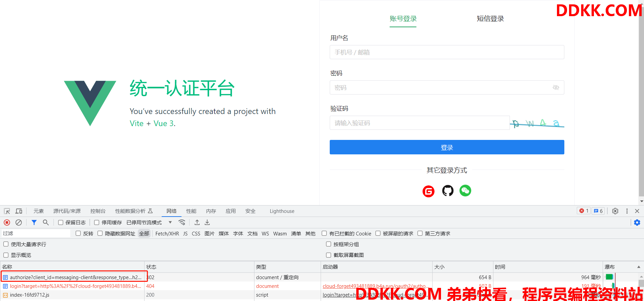Click the WeChat login icon
The width and height of the screenshot is (644, 301).
[x=465, y=191]
